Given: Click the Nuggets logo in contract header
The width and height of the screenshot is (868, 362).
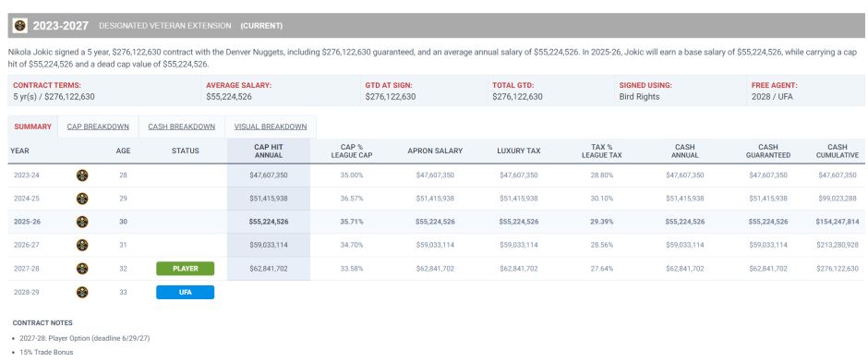Looking at the screenshot, I should (x=20, y=26).
